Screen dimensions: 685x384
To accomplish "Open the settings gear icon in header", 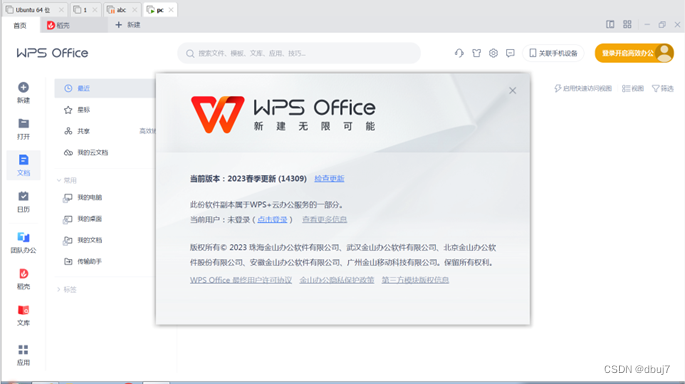I will pos(493,53).
